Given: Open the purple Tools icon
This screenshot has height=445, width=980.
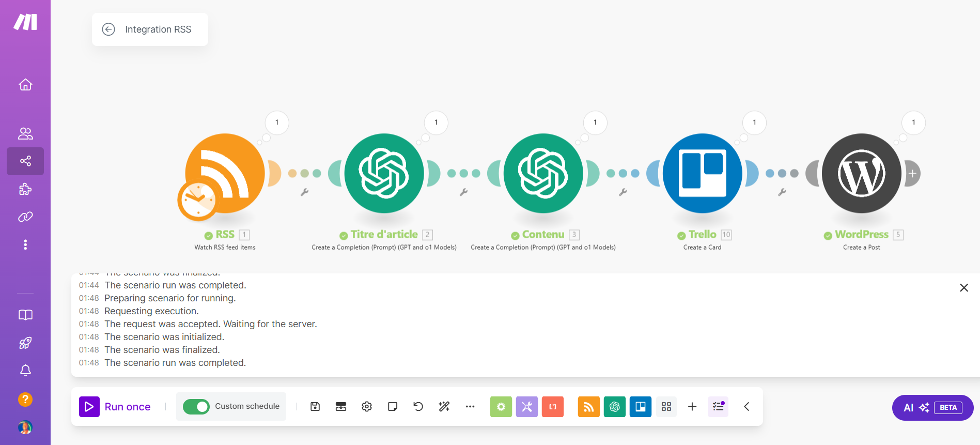Looking at the screenshot, I should [527, 407].
